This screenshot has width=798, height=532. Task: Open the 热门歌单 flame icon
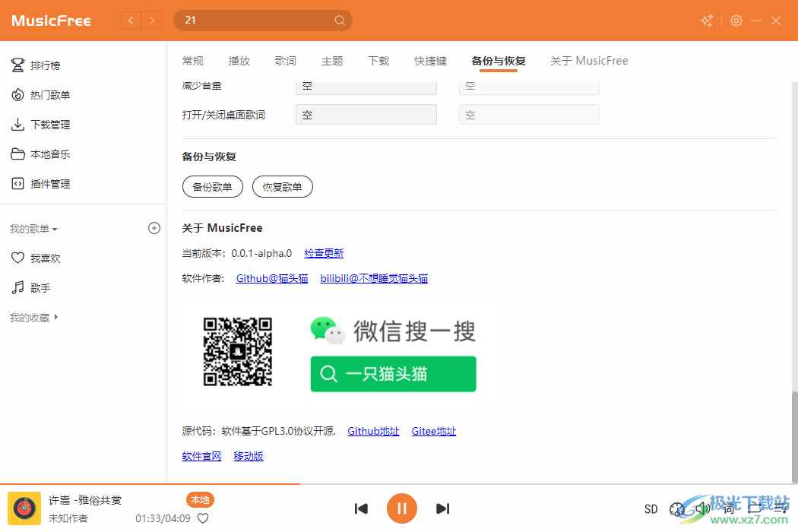17,95
